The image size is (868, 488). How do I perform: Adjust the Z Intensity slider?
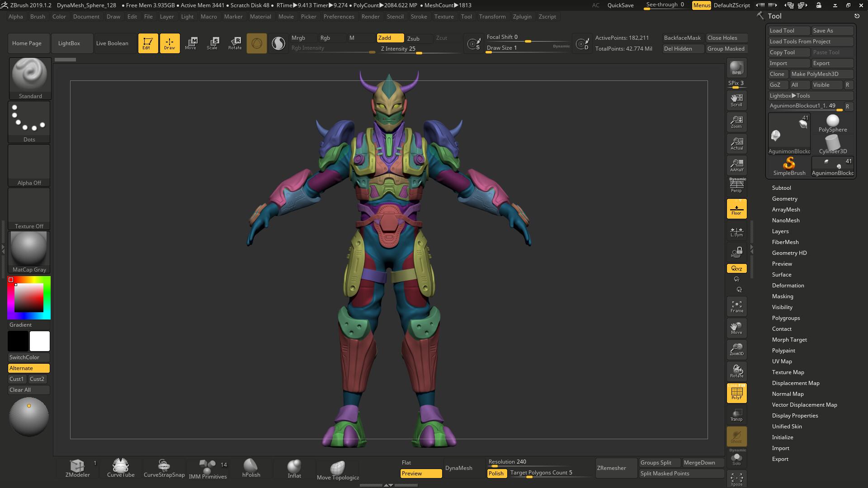[418, 49]
